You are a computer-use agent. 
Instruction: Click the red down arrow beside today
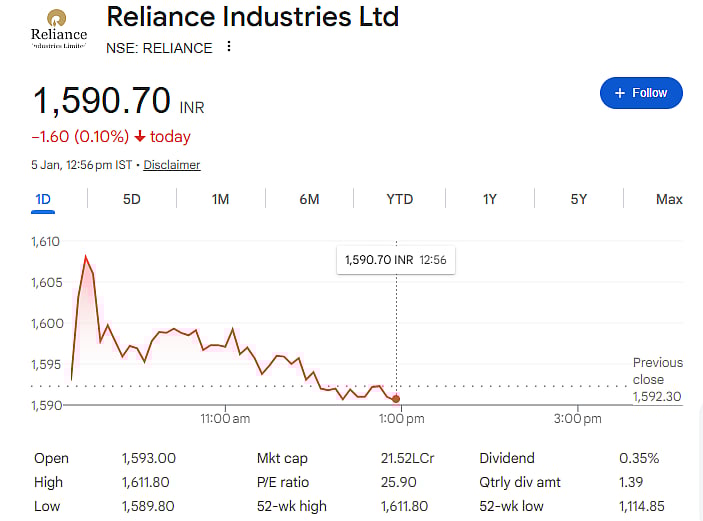pyautogui.click(x=139, y=137)
